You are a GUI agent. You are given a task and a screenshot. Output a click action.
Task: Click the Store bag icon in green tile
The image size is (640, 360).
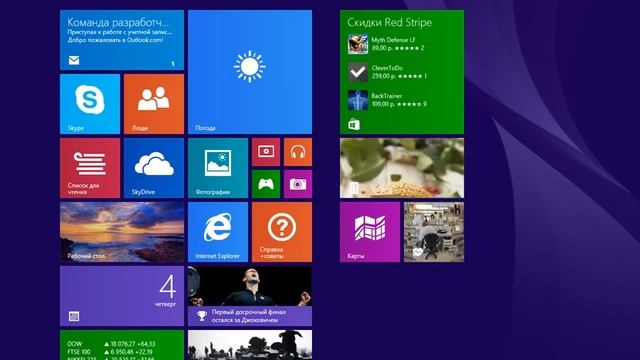pos(354,124)
